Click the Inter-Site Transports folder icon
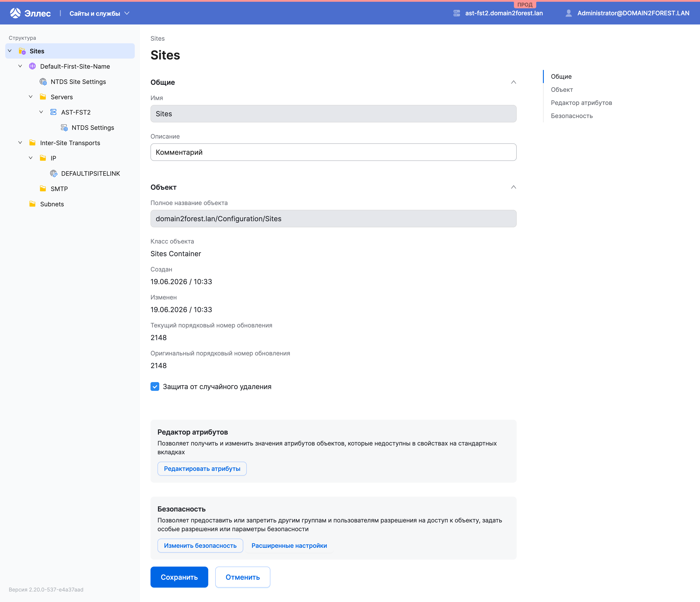This screenshot has height=602, width=700. click(32, 143)
